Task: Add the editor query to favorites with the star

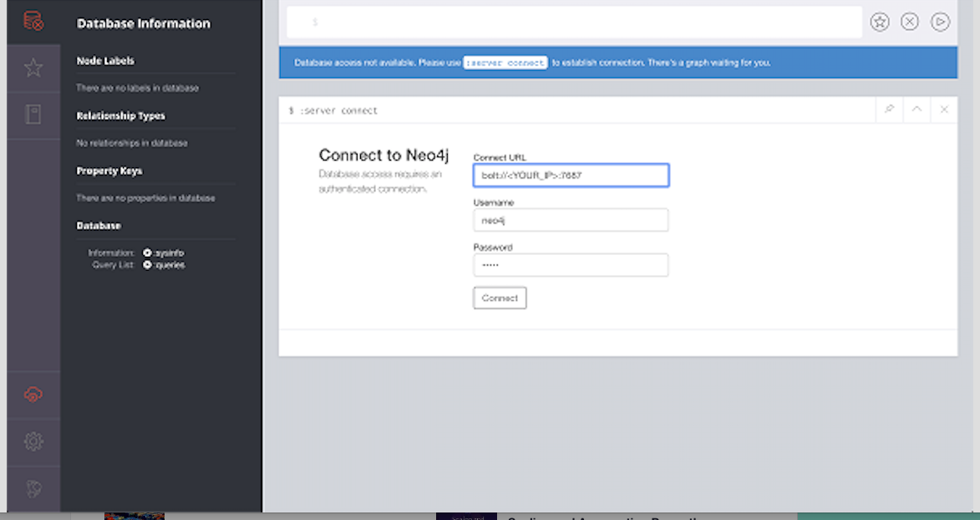Action: point(880,23)
